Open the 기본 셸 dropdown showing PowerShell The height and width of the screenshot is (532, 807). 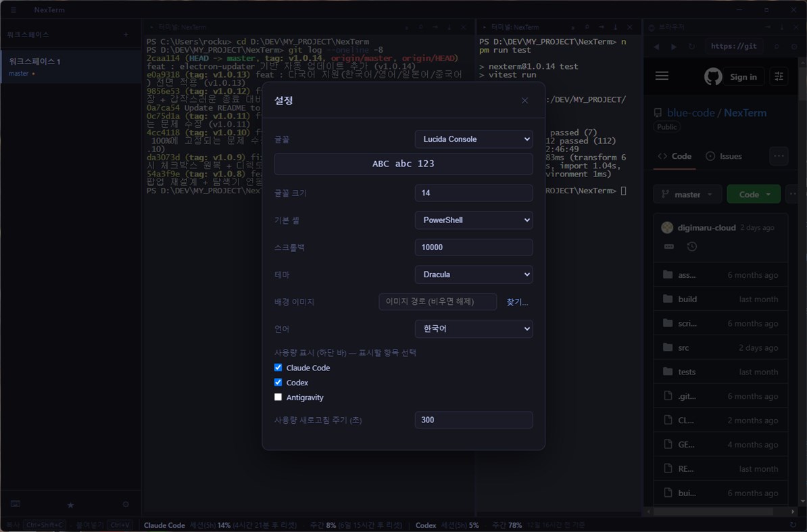[474, 220]
